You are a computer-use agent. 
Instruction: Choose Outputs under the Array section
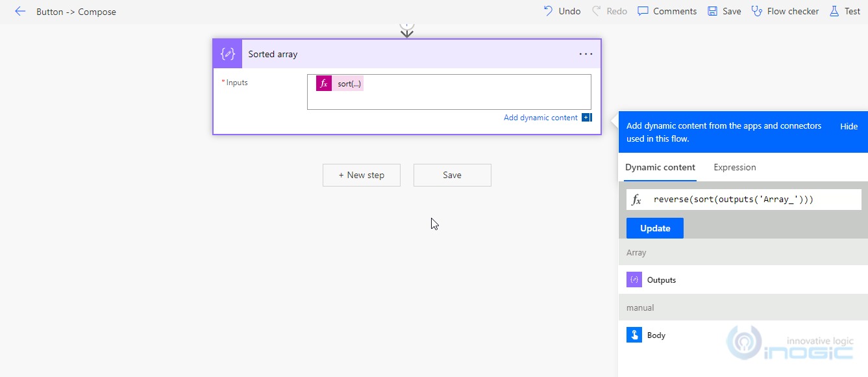[661, 280]
